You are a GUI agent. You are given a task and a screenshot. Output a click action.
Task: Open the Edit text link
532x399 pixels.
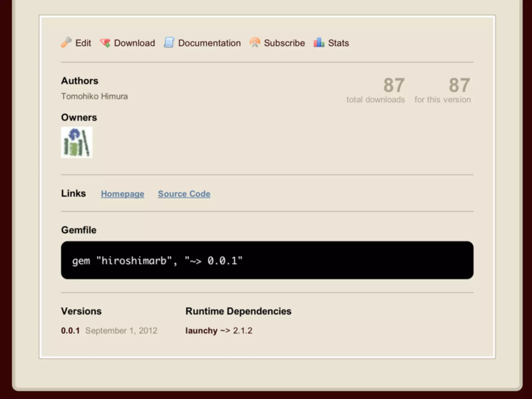pyautogui.click(x=83, y=43)
